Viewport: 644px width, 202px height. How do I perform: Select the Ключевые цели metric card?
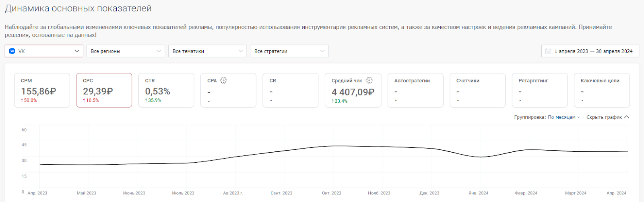(x=602, y=90)
